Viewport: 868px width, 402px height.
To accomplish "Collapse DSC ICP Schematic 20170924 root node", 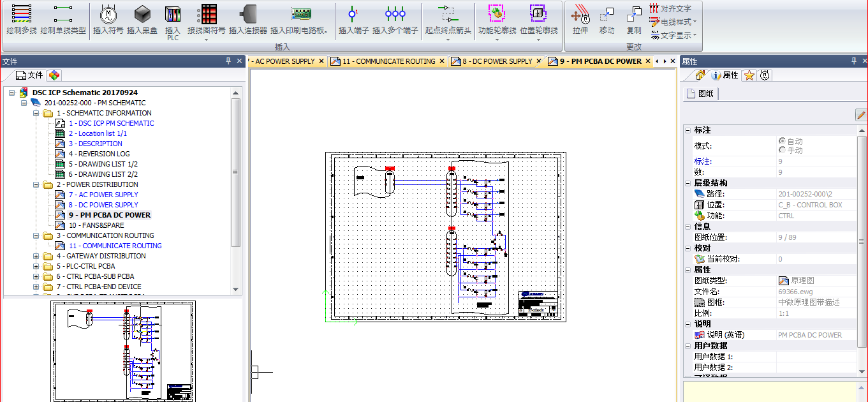I will click(x=12, y=93).
